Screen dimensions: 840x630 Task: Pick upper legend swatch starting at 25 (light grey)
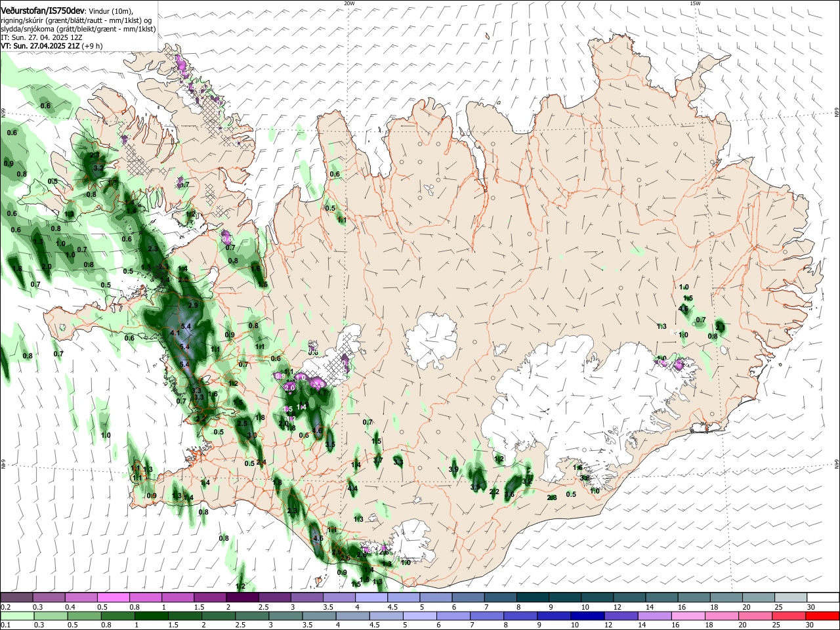[x=791, y=597]
